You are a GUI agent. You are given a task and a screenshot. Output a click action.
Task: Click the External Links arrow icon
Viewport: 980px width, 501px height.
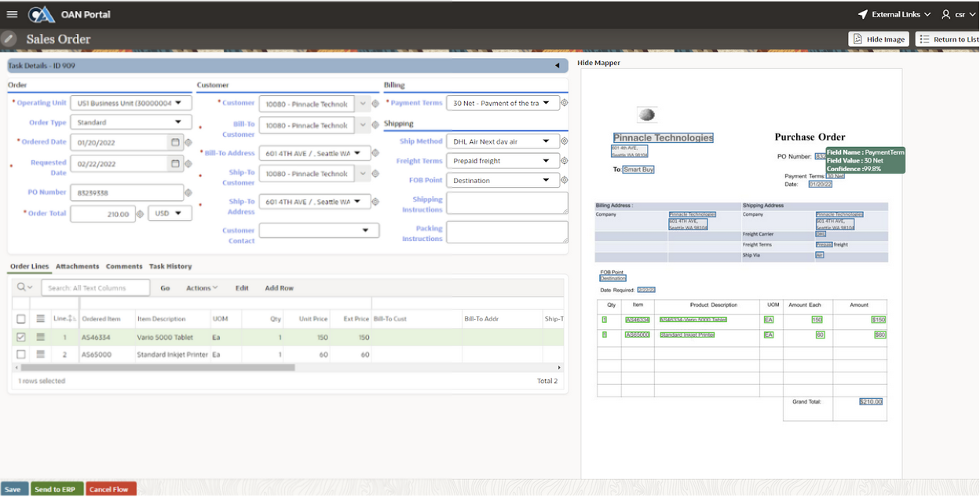click(863, 14)
